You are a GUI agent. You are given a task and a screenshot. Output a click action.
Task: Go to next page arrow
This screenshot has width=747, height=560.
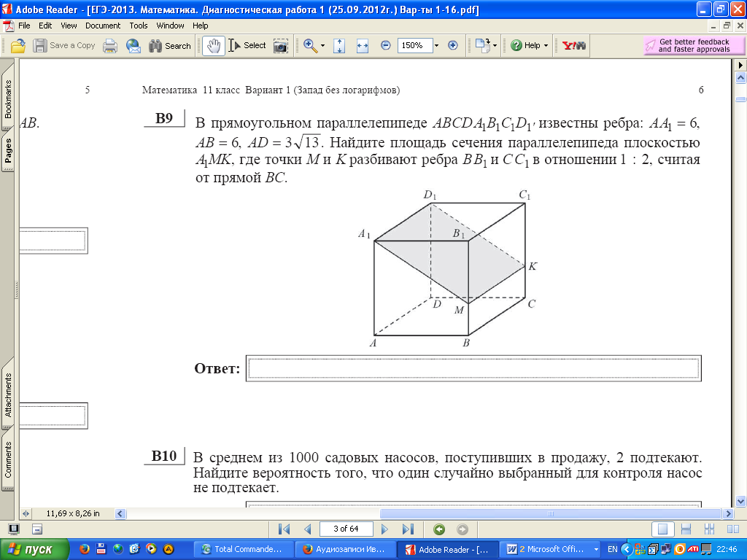(384, 529)
